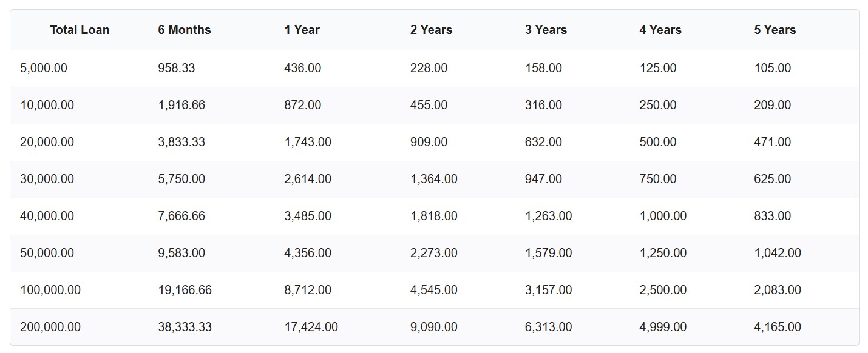Click the Total Loan column header

[80, 30]
